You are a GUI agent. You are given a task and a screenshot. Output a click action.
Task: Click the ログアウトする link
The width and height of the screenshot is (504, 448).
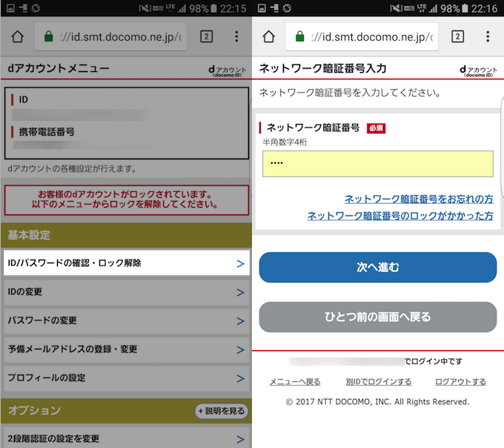[x=460, y=382]
